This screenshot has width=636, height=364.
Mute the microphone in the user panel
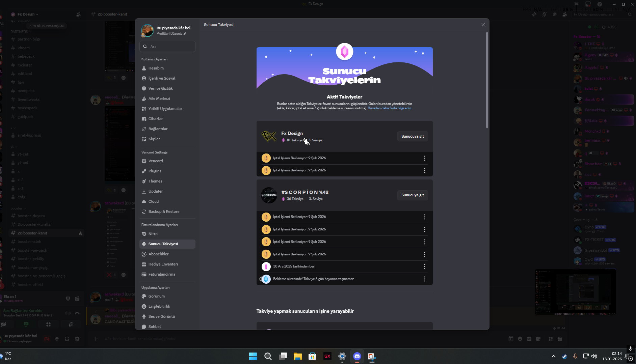pos(57,339)
